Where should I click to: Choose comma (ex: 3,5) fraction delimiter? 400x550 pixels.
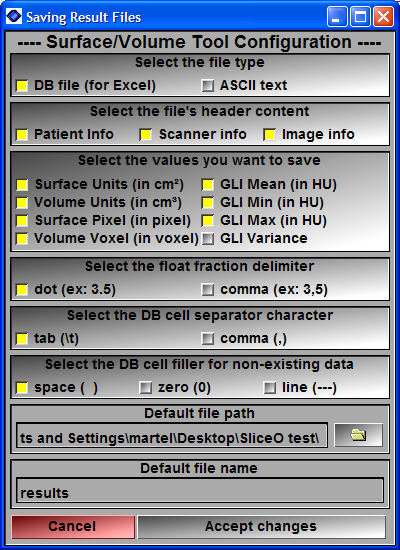208,290
